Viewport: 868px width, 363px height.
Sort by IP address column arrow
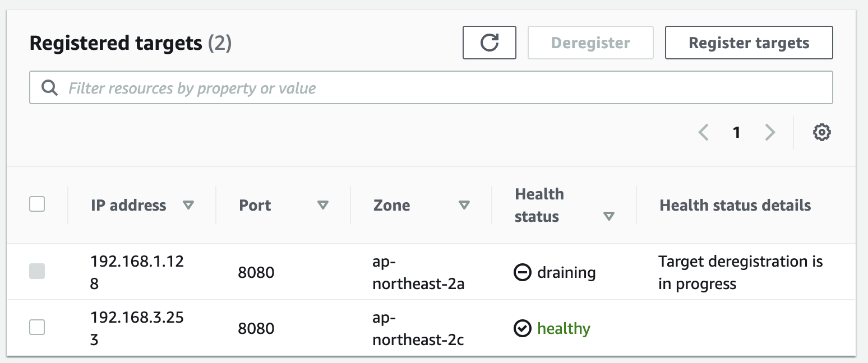188,206
